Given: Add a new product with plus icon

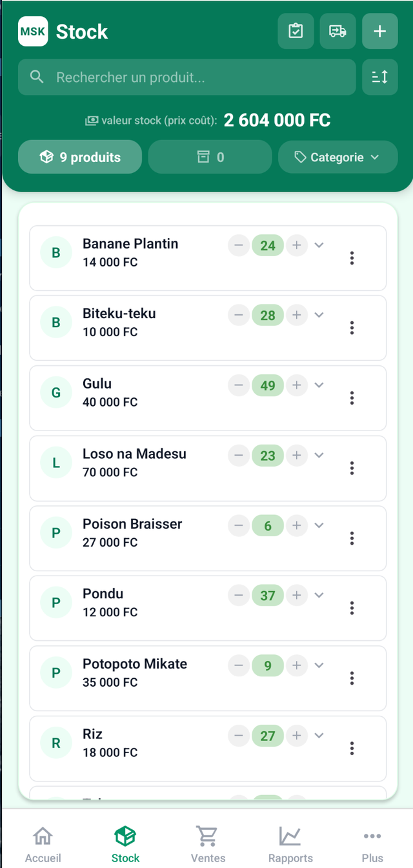Looking at the screenshot, I should [x=379, y=31].
